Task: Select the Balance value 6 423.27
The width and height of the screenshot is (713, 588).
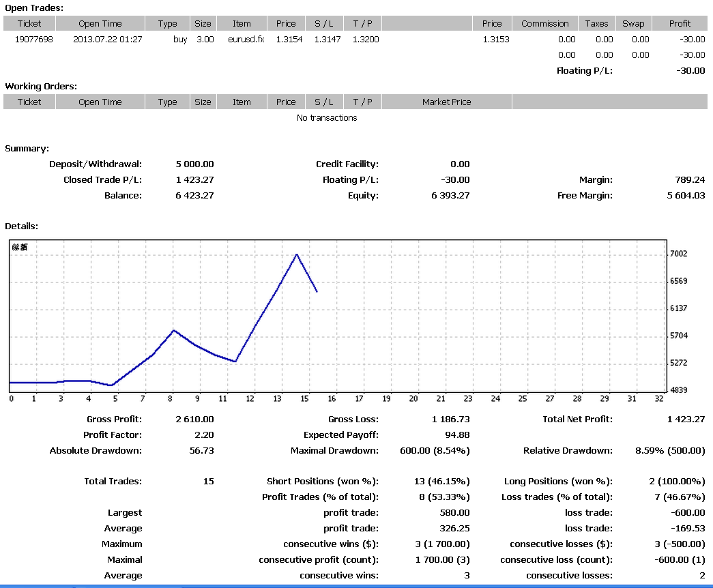Action: [194, 196]
